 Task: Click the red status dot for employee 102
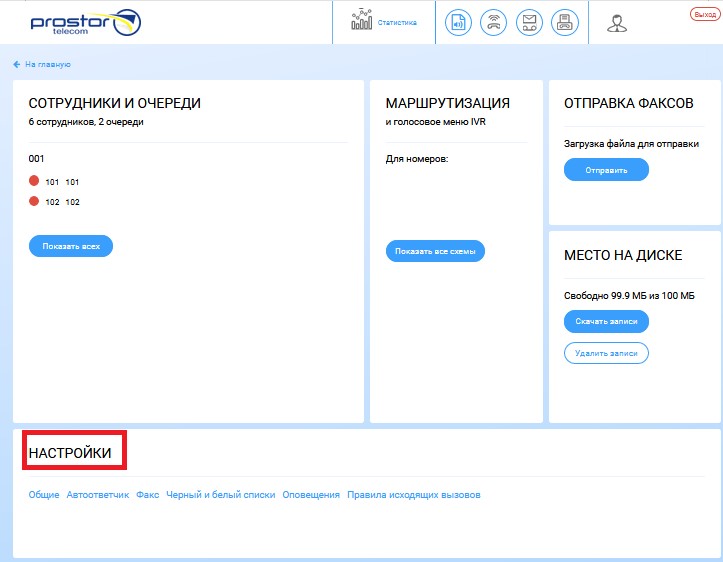(x=34, y=201)
